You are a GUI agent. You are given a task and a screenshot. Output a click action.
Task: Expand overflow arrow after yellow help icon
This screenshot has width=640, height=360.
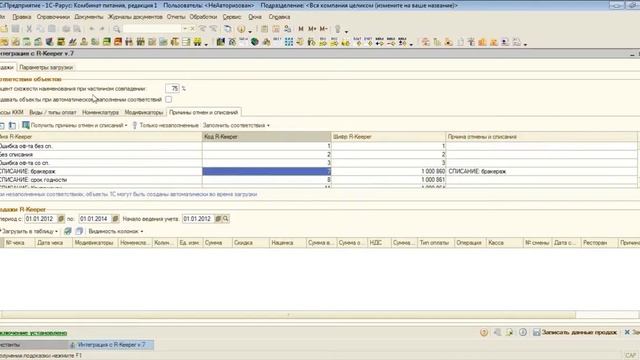[250, 31]
